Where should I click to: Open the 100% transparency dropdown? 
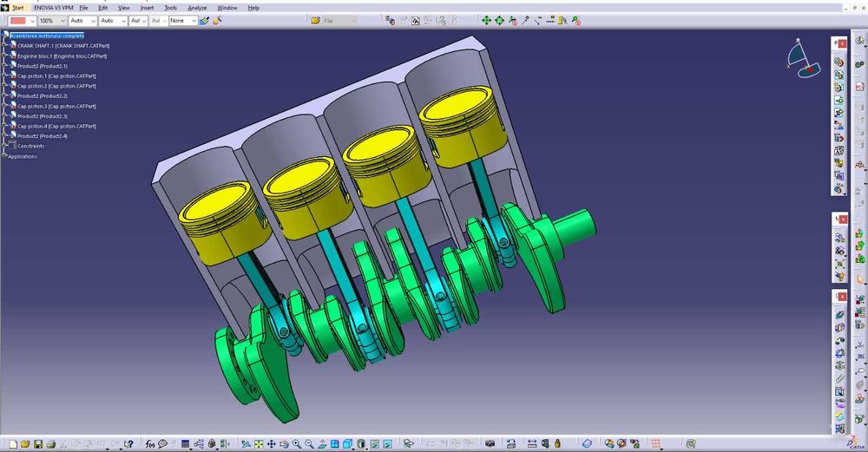click(x=62, y=21)
